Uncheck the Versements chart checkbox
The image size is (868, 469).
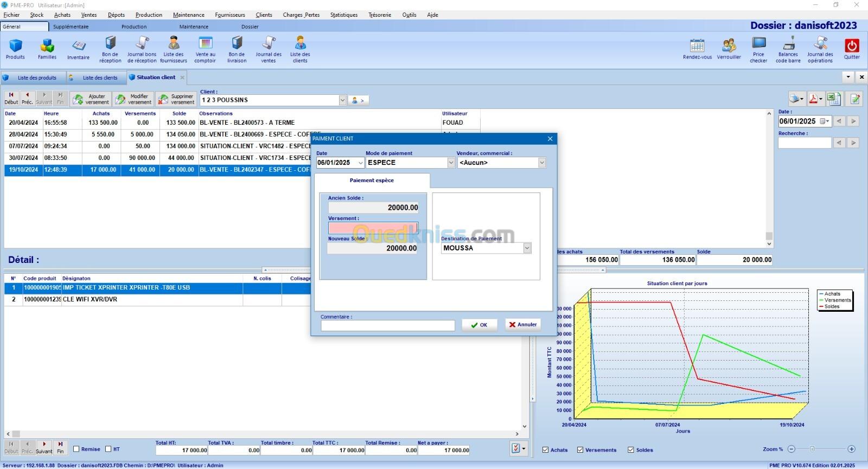click(x=580, y=450)
